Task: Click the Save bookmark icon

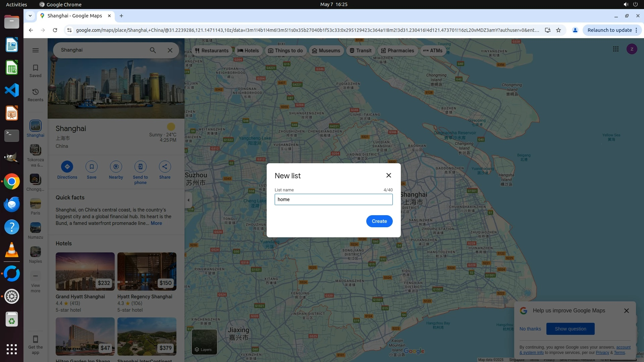Action: tap(91, 167)
